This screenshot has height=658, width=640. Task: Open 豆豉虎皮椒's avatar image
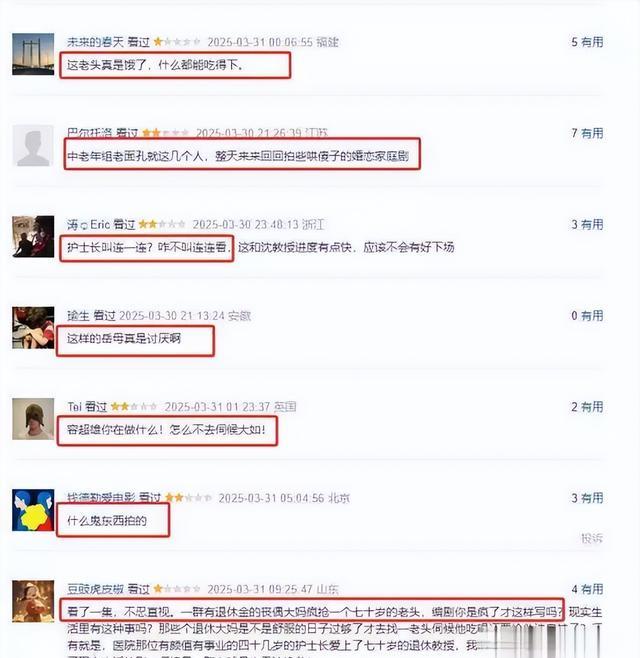click(33, 601)
